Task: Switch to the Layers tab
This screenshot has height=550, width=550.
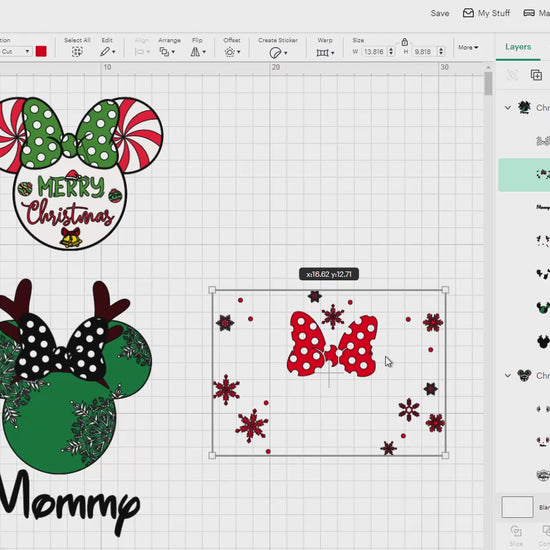Action: coord(518,47)
